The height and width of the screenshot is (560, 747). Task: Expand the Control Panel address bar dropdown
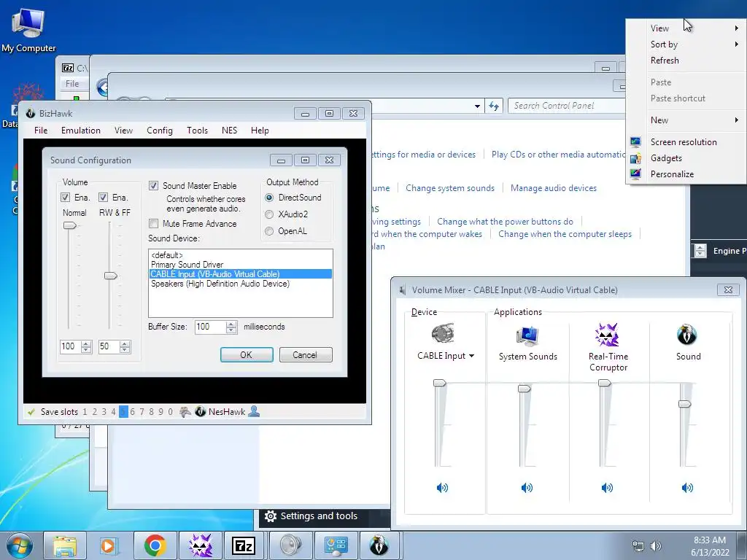tap(477, 106)
